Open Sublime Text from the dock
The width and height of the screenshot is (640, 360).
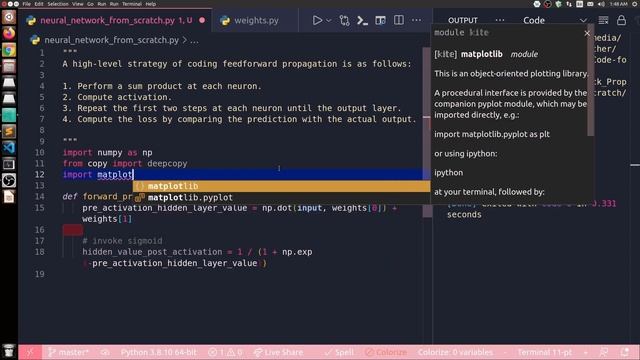coord(9,131)
